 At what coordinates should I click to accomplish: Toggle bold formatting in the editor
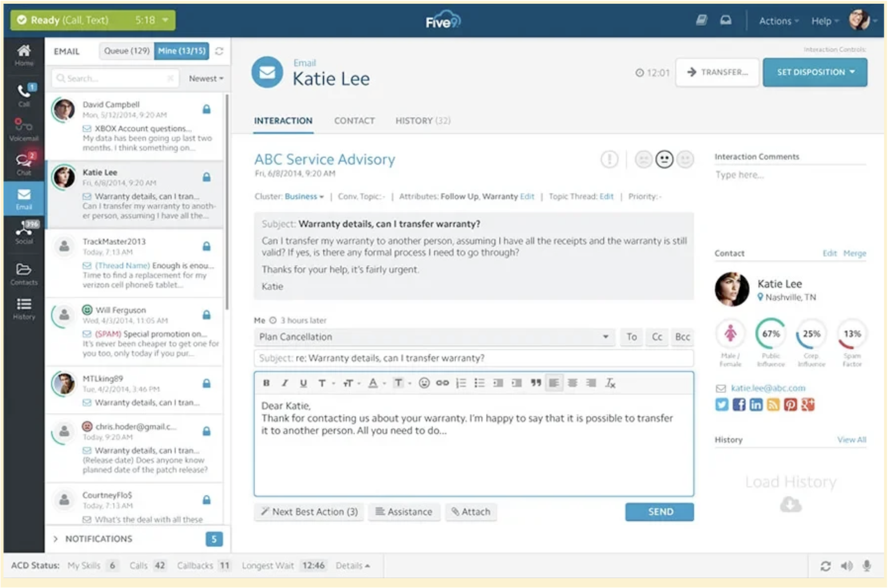click(x=266, y=383)
